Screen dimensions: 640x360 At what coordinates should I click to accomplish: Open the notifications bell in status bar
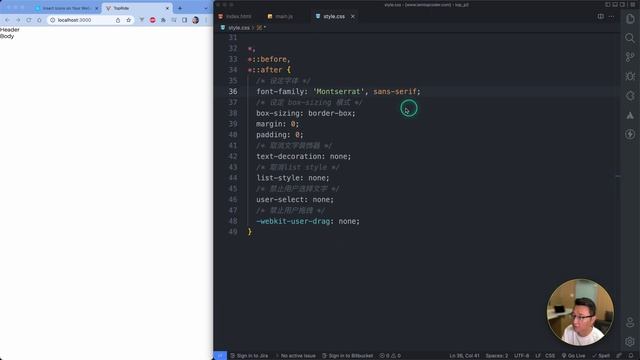(x=631, y=356)
